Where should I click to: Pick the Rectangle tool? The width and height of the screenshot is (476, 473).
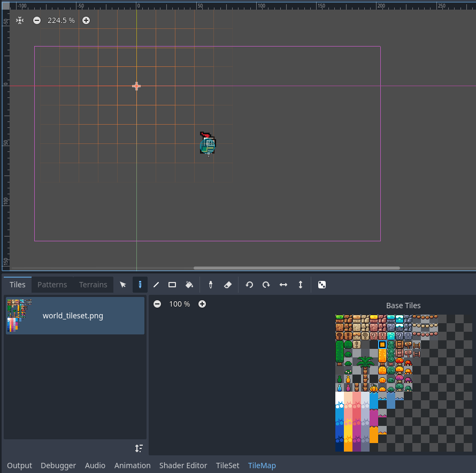coord(172,285)
